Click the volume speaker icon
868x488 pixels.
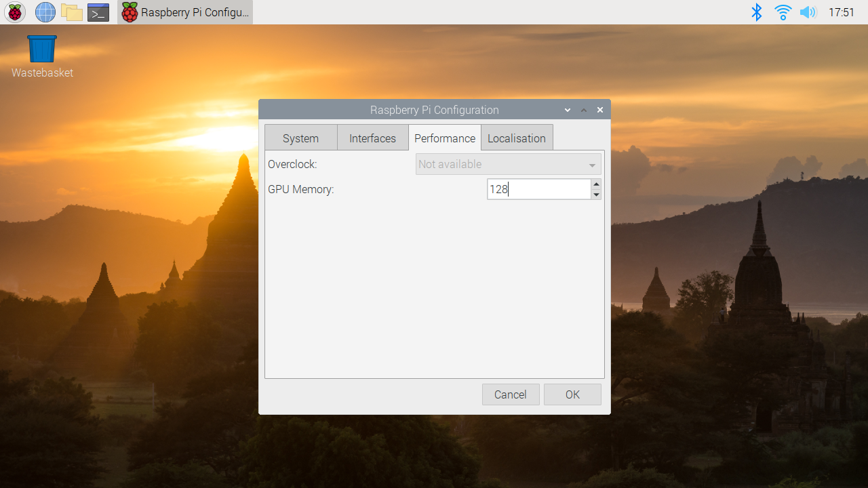tap(808, 12)
